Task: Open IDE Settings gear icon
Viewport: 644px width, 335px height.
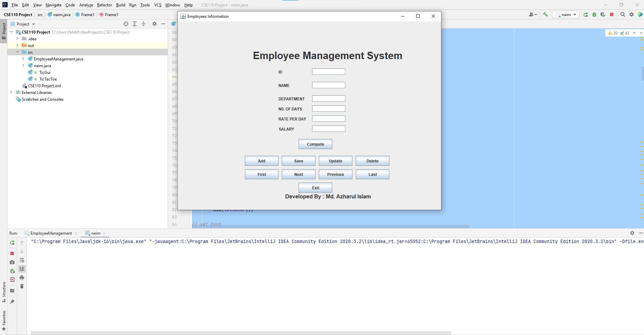Action: pyautogui.click(x=632, y=14)
